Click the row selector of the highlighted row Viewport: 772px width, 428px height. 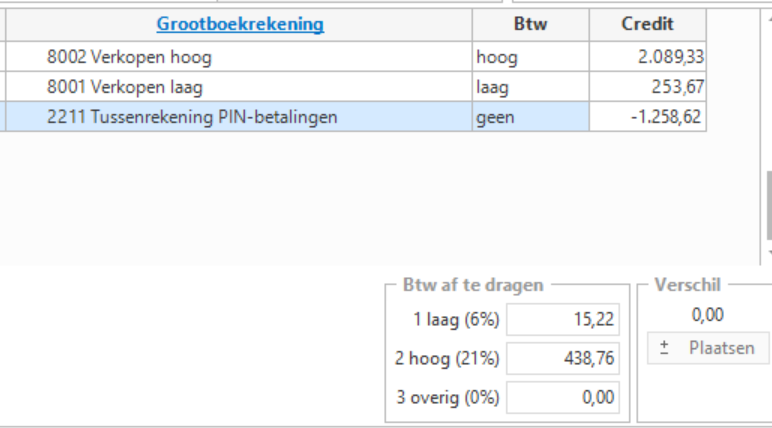pos(3,117)
